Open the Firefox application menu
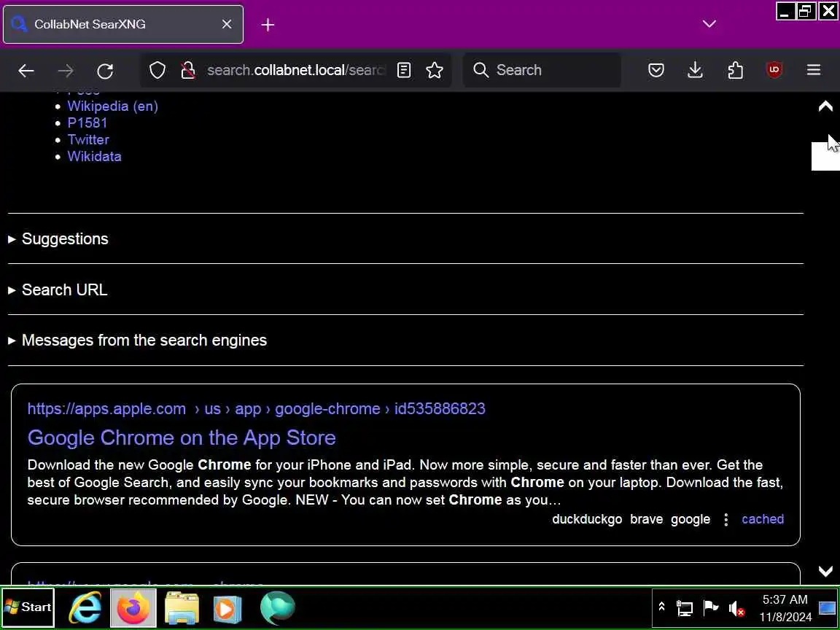Image resolution: width=840 pixels, height=630 pixels. coord(814,70)
